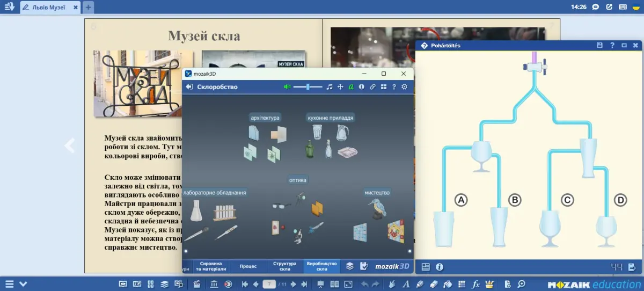Switch to Процес tab

coord(248,266)
